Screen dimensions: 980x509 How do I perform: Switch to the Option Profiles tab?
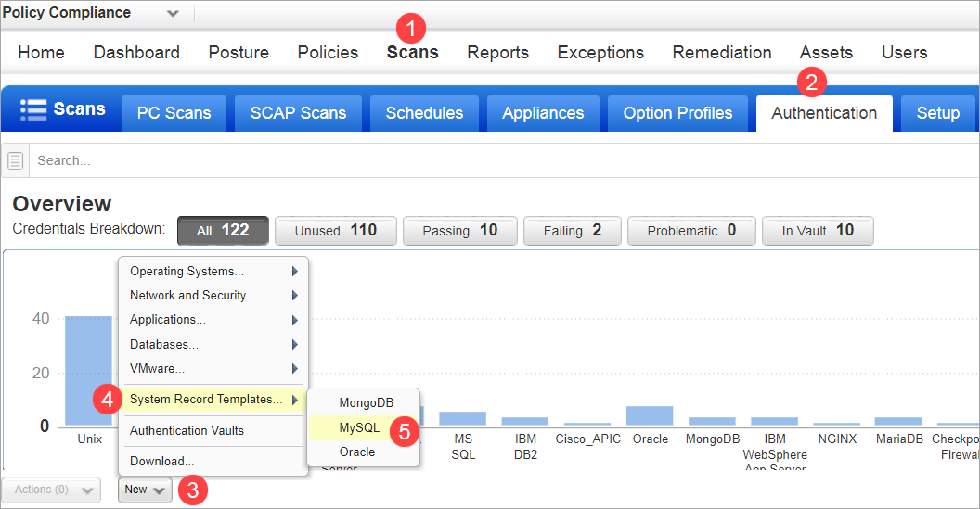677,113
